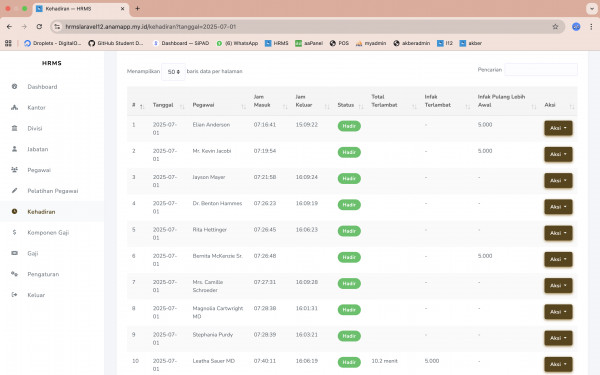The image size is (600, 375).
Task: Open Aksi dropdown for Rita Hettinger
Action: [558, 233]
